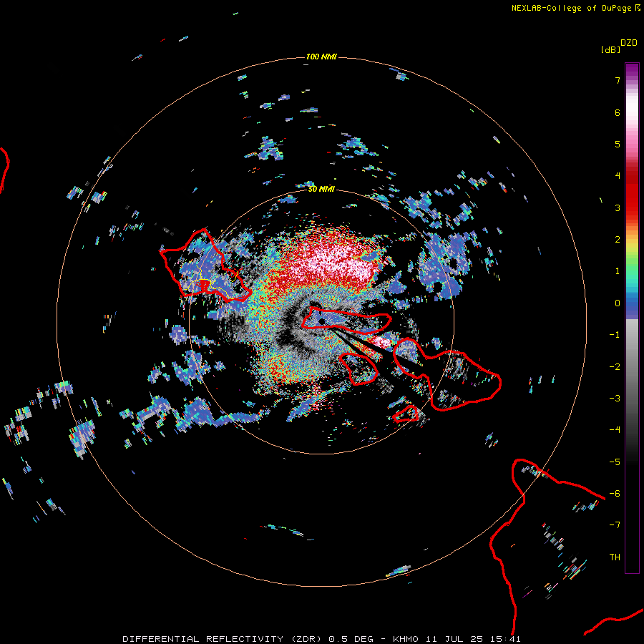Click the 1 value on the color scale
Viewport: 644px width, 644px height.
point(618,271)
